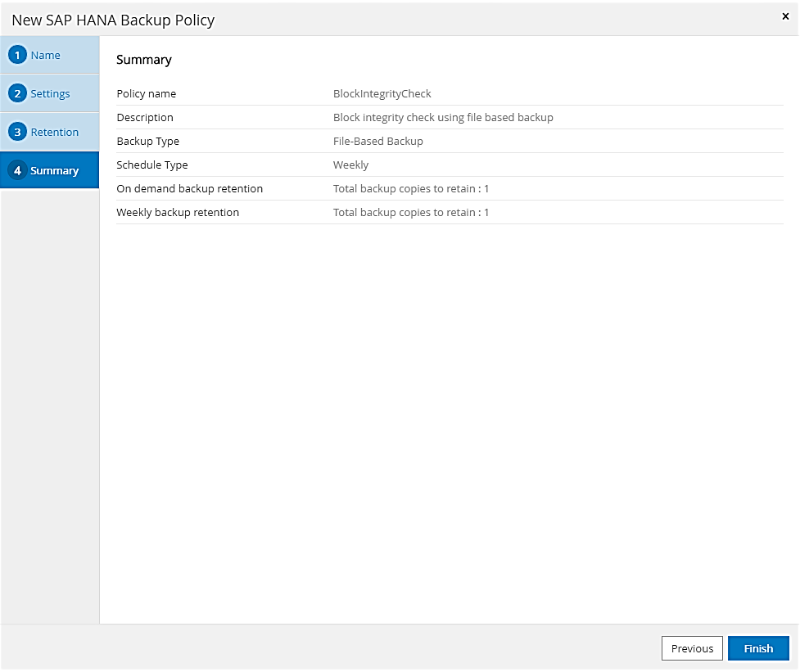Click the On demand backup retention label
Screen dimensions: 800x672
point(189,188)
